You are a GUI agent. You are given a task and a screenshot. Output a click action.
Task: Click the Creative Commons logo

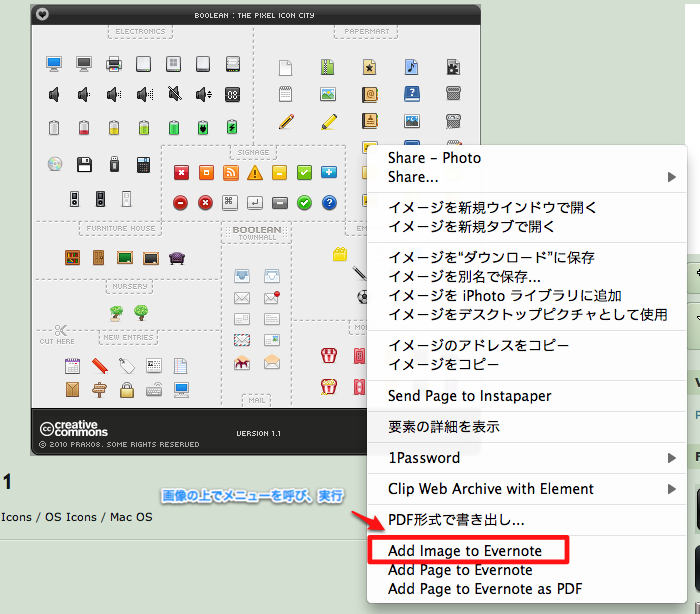tap(74, 429)
